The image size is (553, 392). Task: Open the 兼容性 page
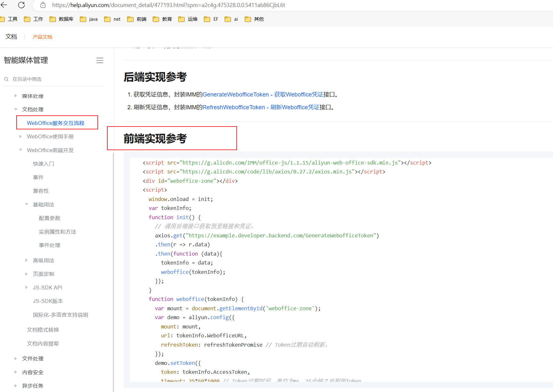click(x=41, y=191)
